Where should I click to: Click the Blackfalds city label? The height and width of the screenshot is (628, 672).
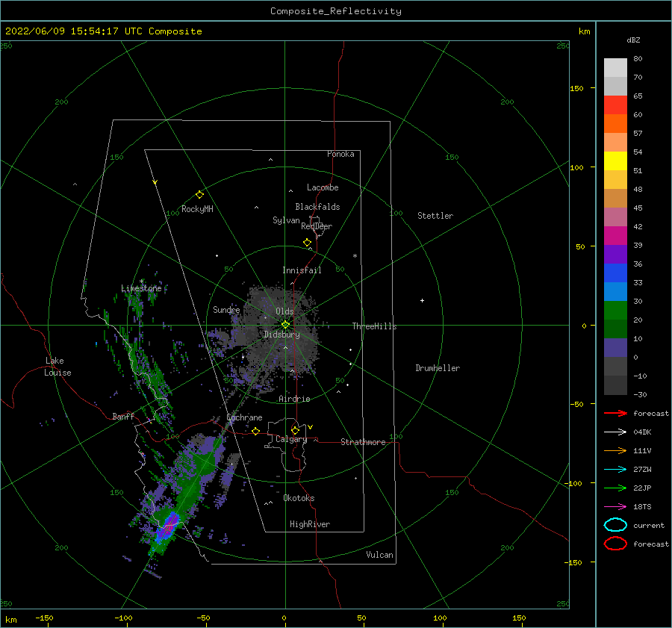pos(317,207)
